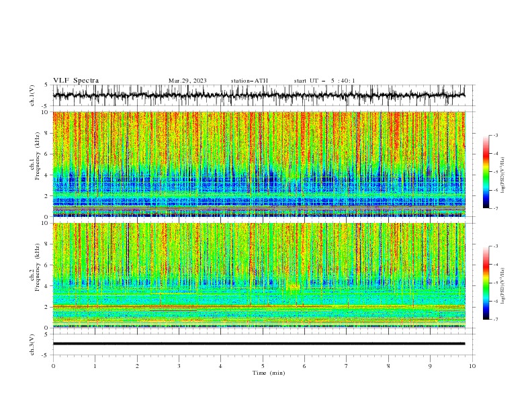This screenshot has width=532, height=411.
Task: Click the ch.1 color bar "log(PSD)(V²/Hz)" label
Action: (502, 175)
